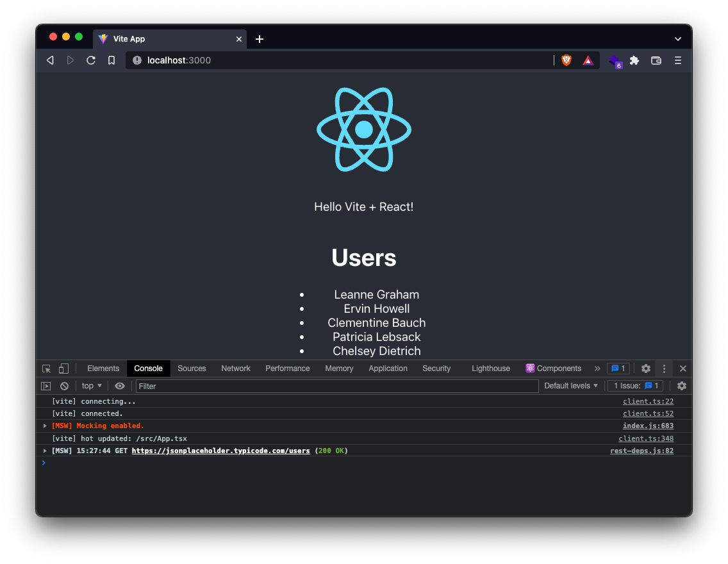Reload the page with the refresh icon
728x564 pixels.
(91, 60)
